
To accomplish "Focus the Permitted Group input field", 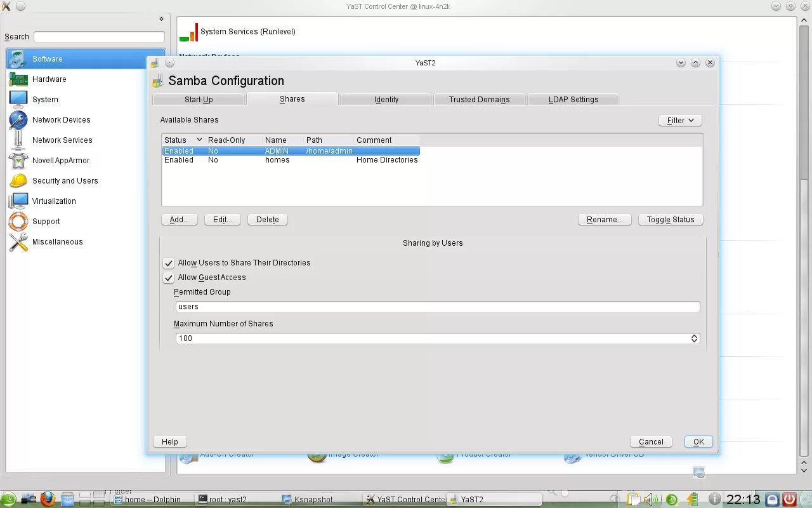I will click(438, 307).
